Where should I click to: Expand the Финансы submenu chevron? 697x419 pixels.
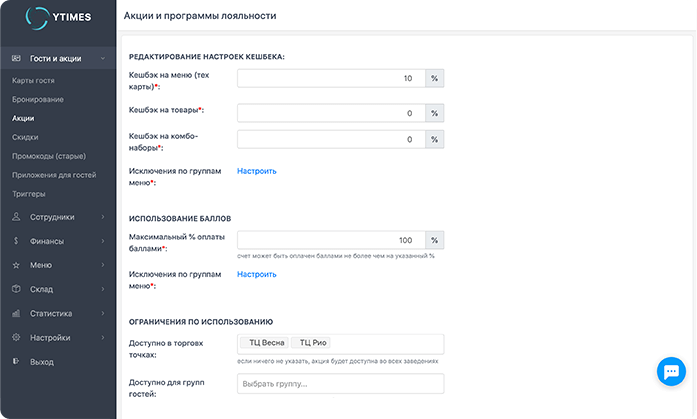click(x=103, y=241)
